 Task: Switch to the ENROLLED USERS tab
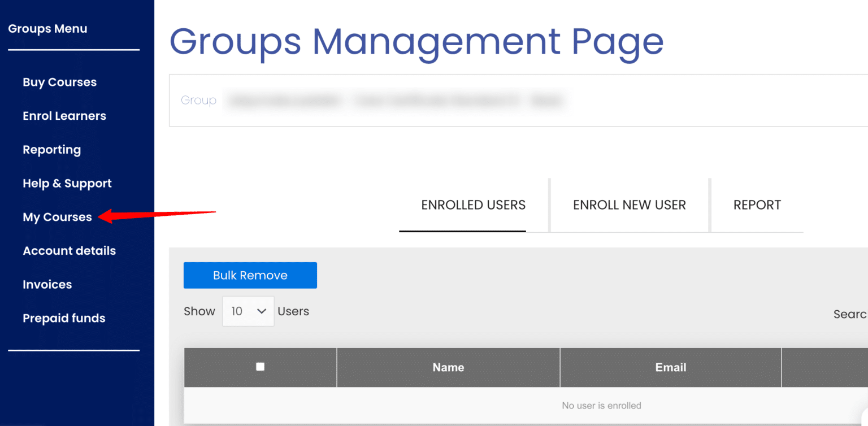(x=473, y=205)
